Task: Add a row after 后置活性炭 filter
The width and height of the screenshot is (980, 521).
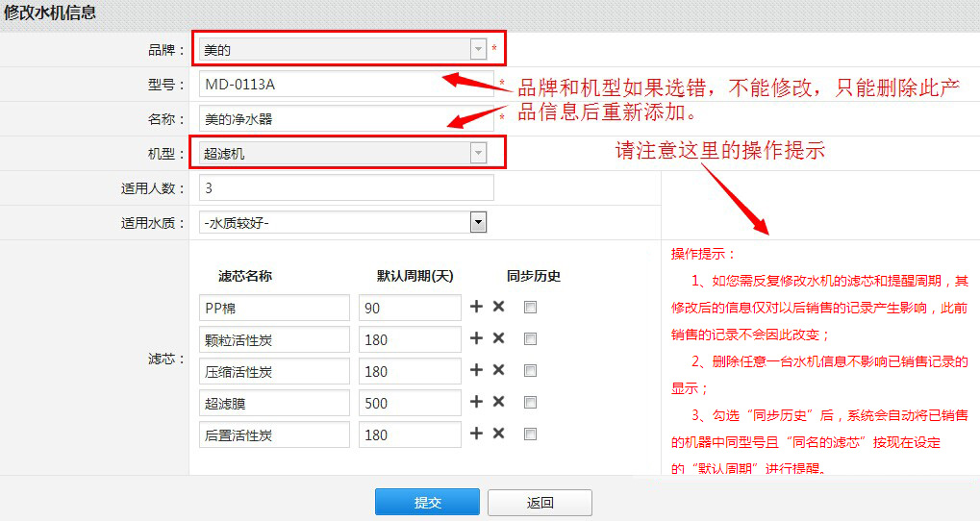Action: click(476, 434)
